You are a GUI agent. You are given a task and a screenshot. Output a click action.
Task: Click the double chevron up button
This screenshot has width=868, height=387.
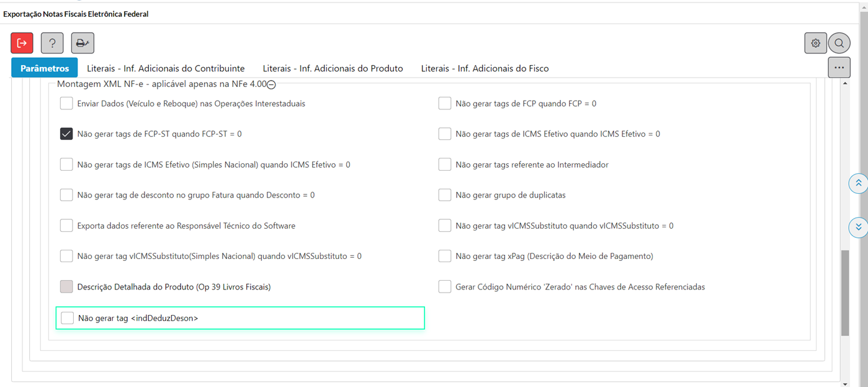pyautogui.click(x=858, y=183)
